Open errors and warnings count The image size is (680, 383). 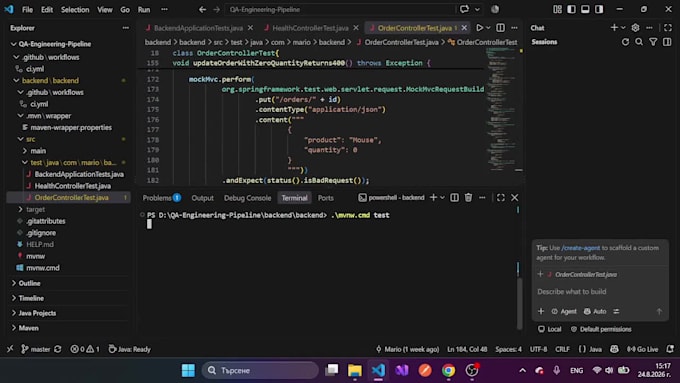click(x=85, y=349)
